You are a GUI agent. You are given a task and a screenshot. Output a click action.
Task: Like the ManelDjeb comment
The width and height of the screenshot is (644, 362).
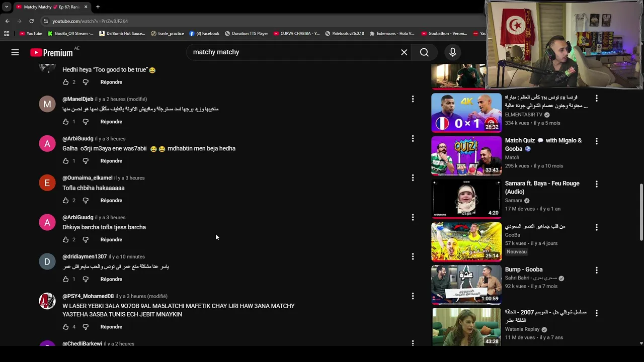[x=65, y=122]
